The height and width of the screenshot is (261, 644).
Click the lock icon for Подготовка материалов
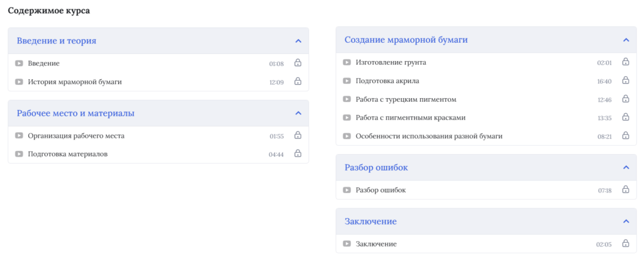pyautogui.click(x=298, y=154)
